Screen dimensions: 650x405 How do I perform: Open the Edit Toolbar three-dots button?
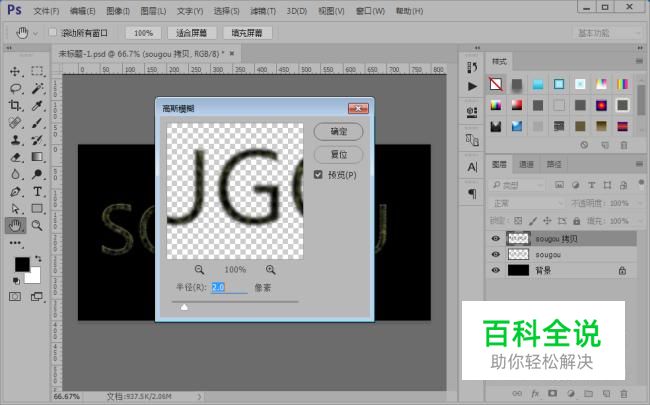point(15,243)
